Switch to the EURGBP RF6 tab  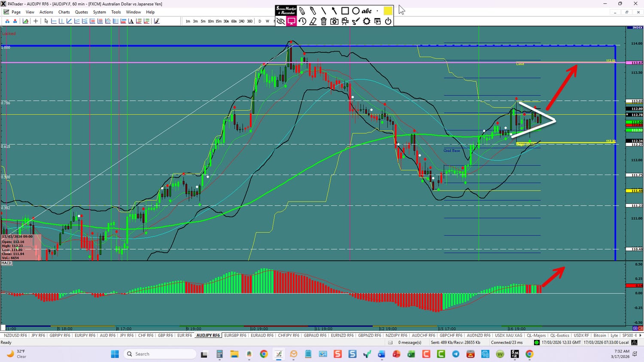tap(235, 335)
